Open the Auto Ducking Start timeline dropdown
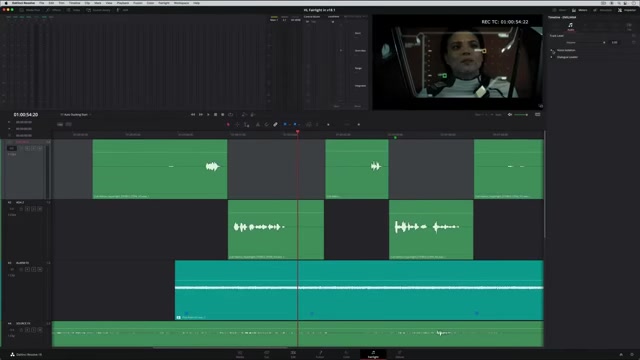 coord(76,115)
